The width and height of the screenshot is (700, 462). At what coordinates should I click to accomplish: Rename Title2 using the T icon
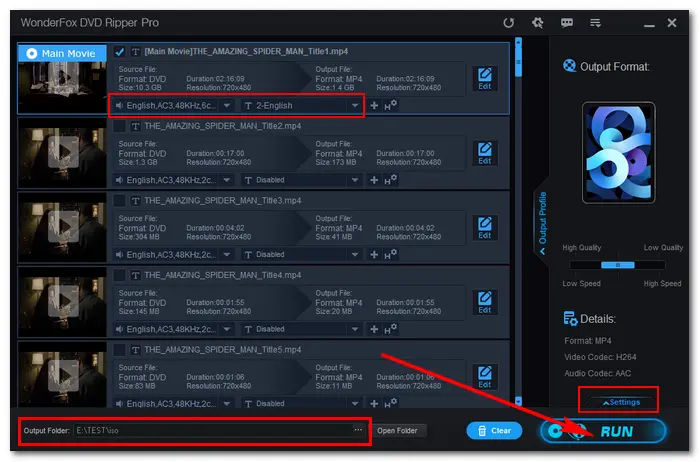pyautogui.click(x=136, y=126)
